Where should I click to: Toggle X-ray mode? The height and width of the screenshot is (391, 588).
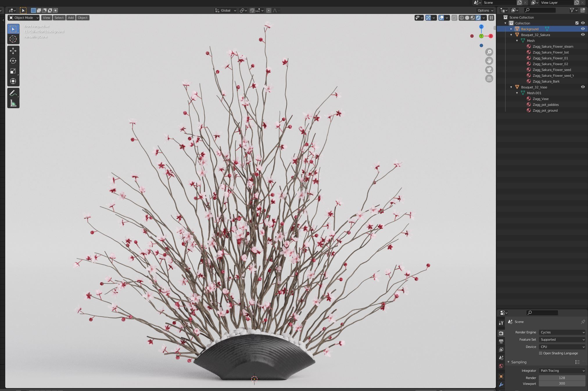[454, 18]
